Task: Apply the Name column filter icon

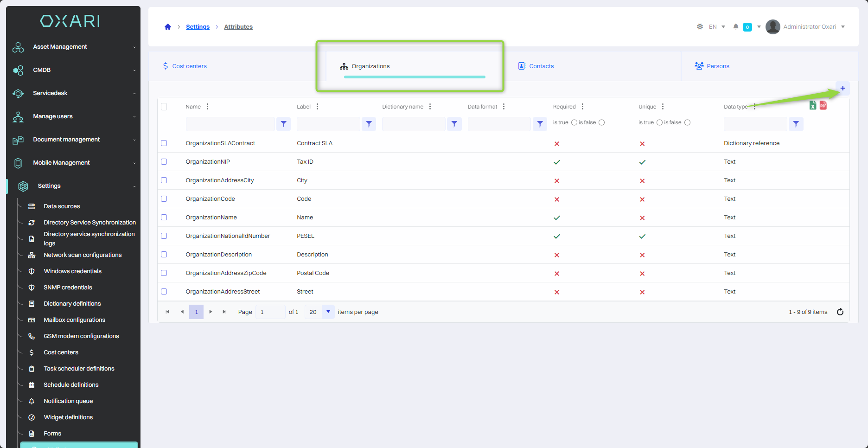Action: click(x=283, y=124)
